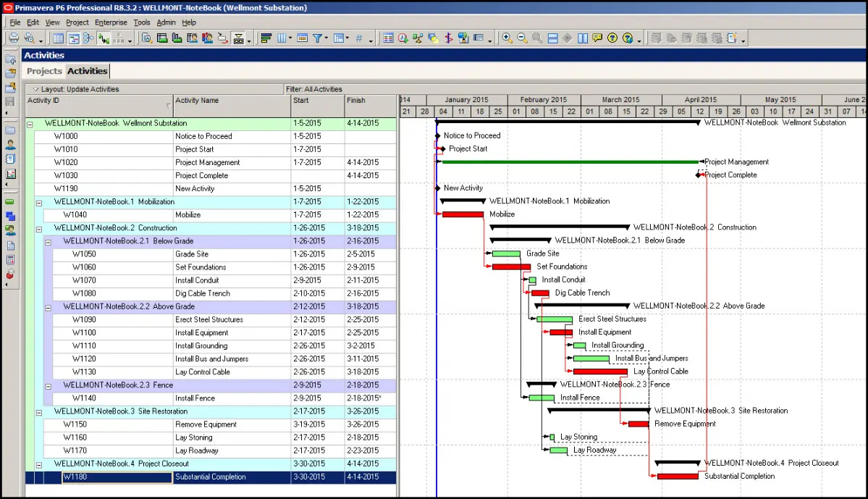Click the Notice to Proceed milestone diamond
868x499 pixels.
tap(437, 135)
